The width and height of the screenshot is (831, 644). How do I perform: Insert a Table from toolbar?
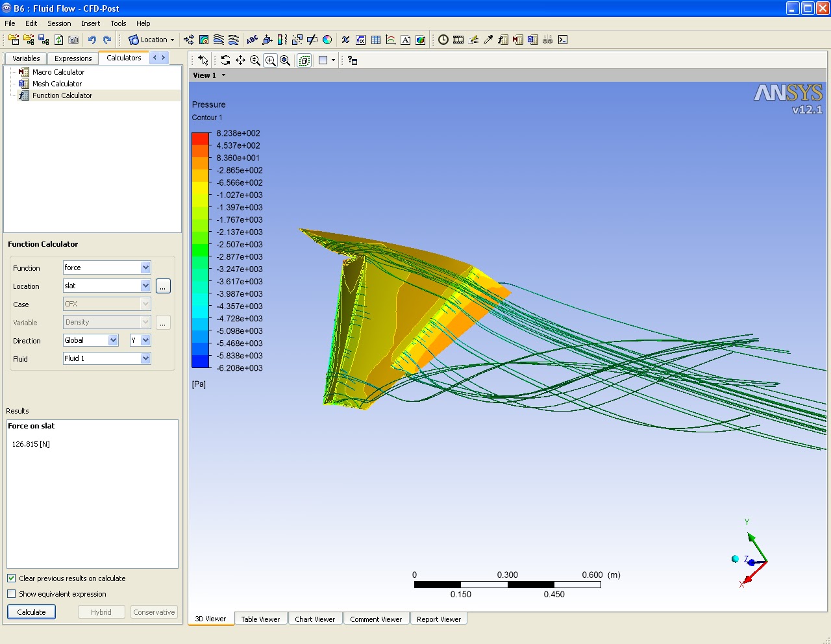pyautogui.click(x=376, y=40)
